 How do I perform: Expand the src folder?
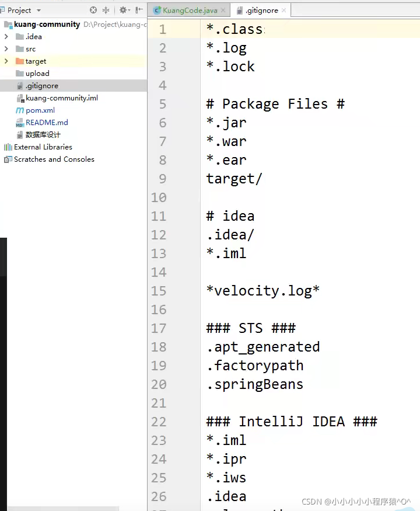[x=6, y=49]
